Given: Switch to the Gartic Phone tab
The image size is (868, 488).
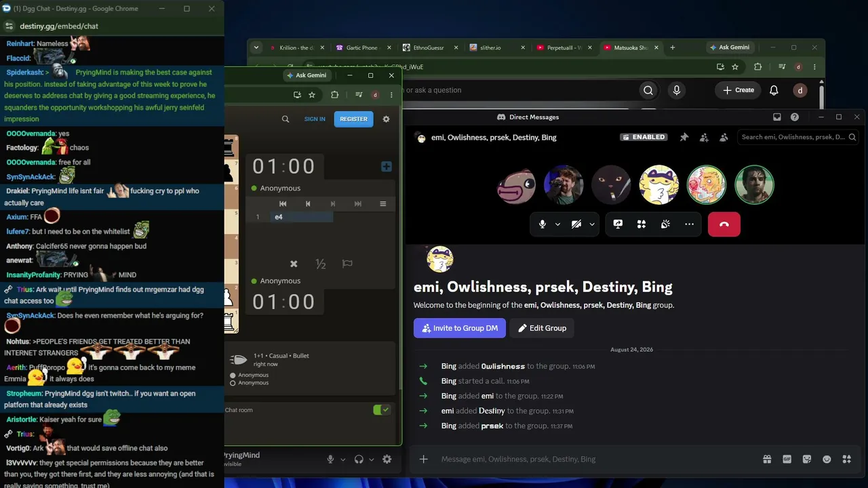Looking at the screenshot, I should point(362,47).
